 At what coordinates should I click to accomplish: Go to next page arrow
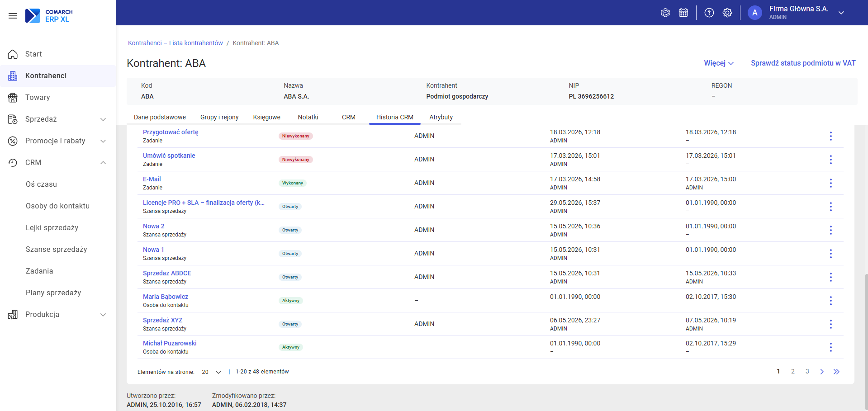(822, 372)
